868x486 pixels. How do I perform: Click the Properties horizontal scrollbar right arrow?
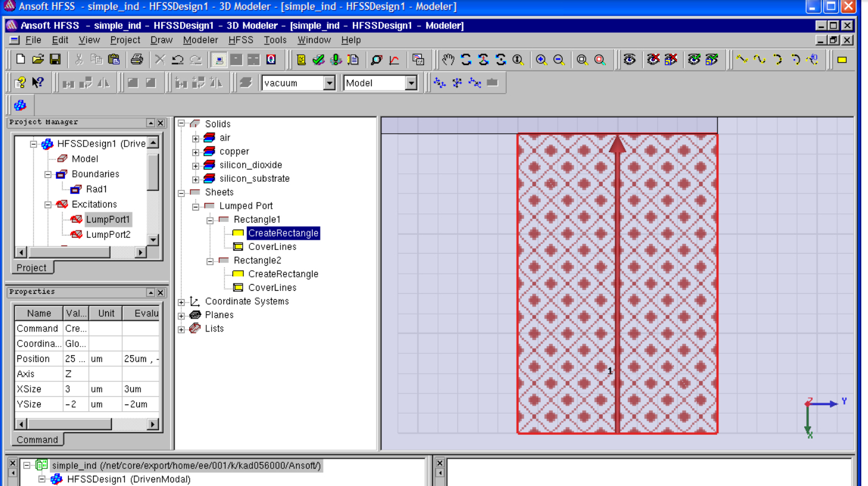click(x=153, y=424)
